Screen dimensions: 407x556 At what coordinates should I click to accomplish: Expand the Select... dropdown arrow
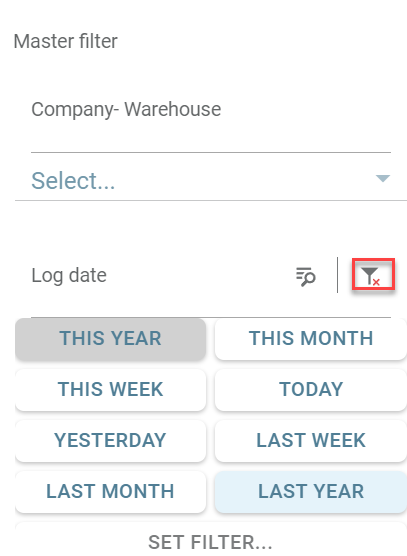click(x=383, y=178)
